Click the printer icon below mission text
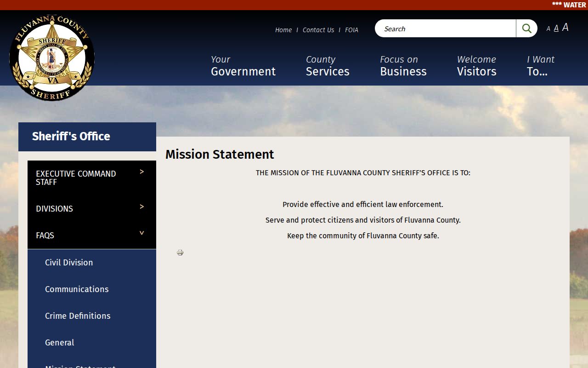 (x=180, y=253)
